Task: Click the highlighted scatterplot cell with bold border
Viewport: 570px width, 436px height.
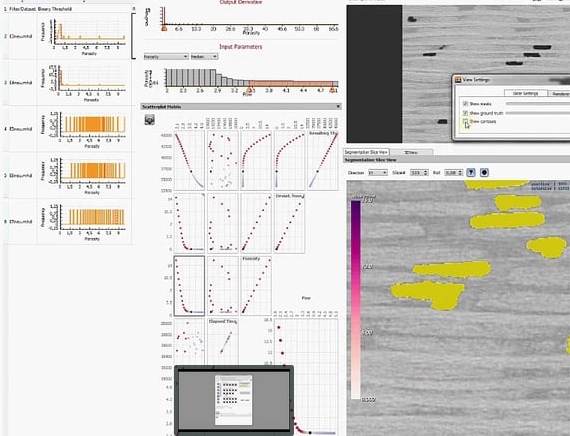Action: (x=189, y=286)
